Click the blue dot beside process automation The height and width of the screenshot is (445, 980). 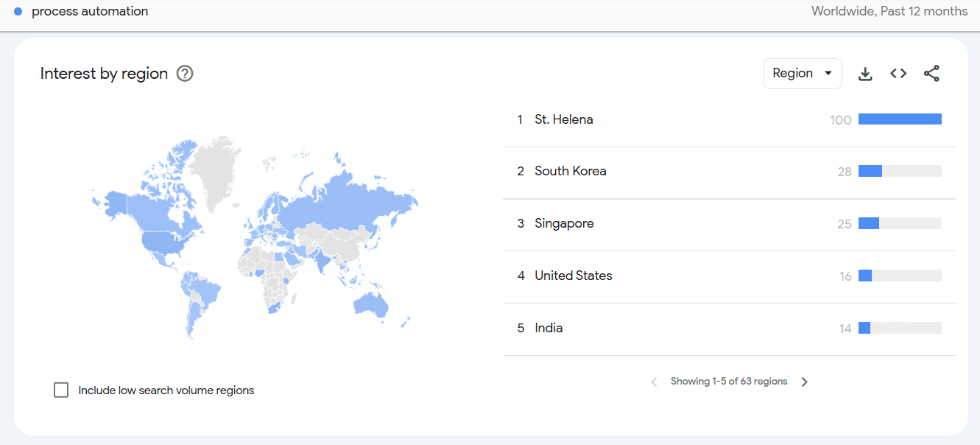(18, 12)
